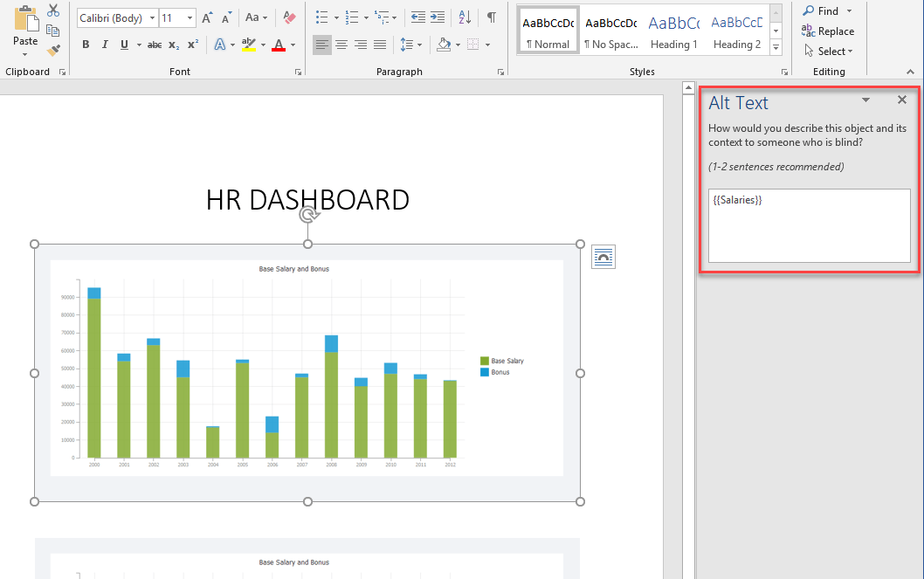Open highlight color dropdown arrow
Screen dimensions: 924x579
click(263, 45)
